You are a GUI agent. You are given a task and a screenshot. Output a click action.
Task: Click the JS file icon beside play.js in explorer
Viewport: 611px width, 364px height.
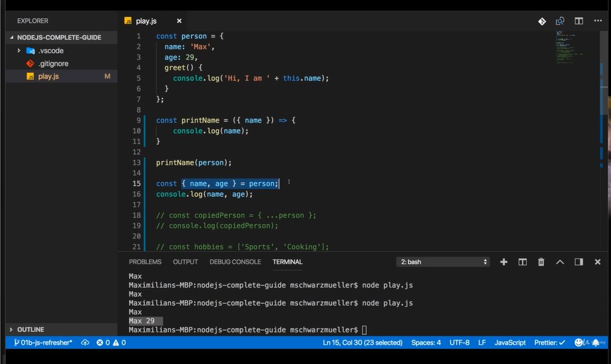coord(30,76)
